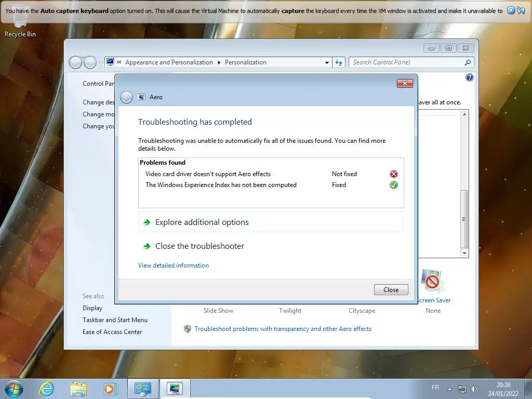The image size is (532, 399).
Task: Click the Control Panel icon in address bar
Action: pos(110,62)
